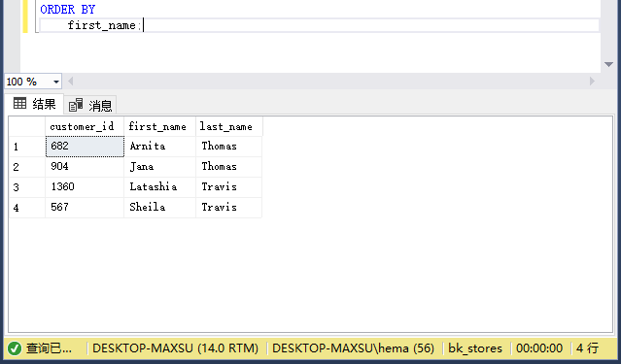The width and height of the screenshot is (621, 364).
Task: Click DESKTOP-MAXSU (14.0 RTM) server status
Action: coord(176,348)
